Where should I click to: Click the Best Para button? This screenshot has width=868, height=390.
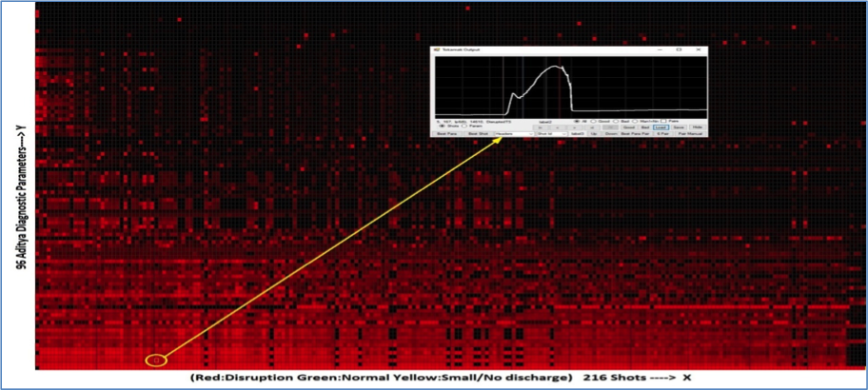(x=447, y=134)
